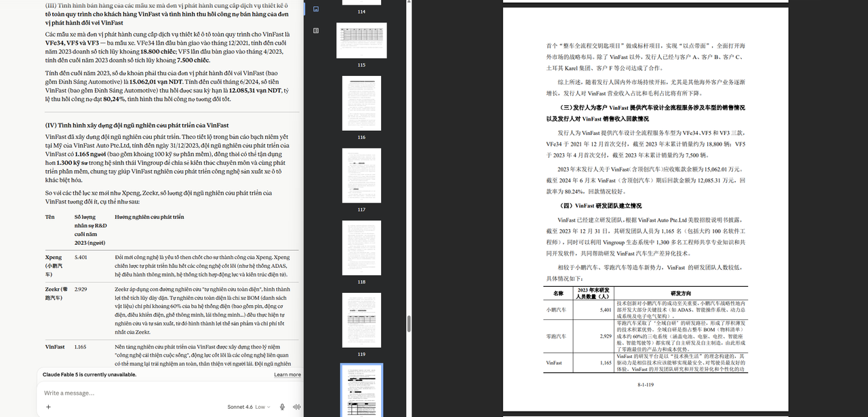Click the microphone dictation icon

coord(282,407)
